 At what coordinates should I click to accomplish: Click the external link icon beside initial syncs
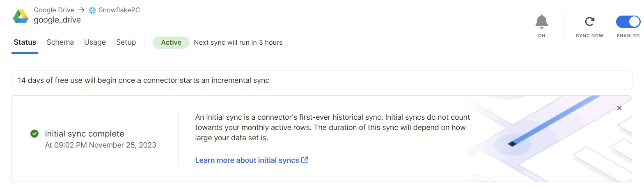305,160
